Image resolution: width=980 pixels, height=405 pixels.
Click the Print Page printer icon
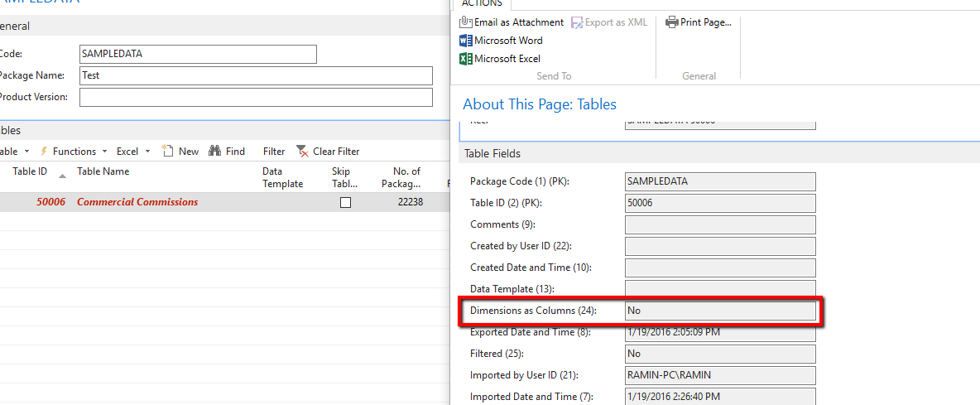point(672,22)
